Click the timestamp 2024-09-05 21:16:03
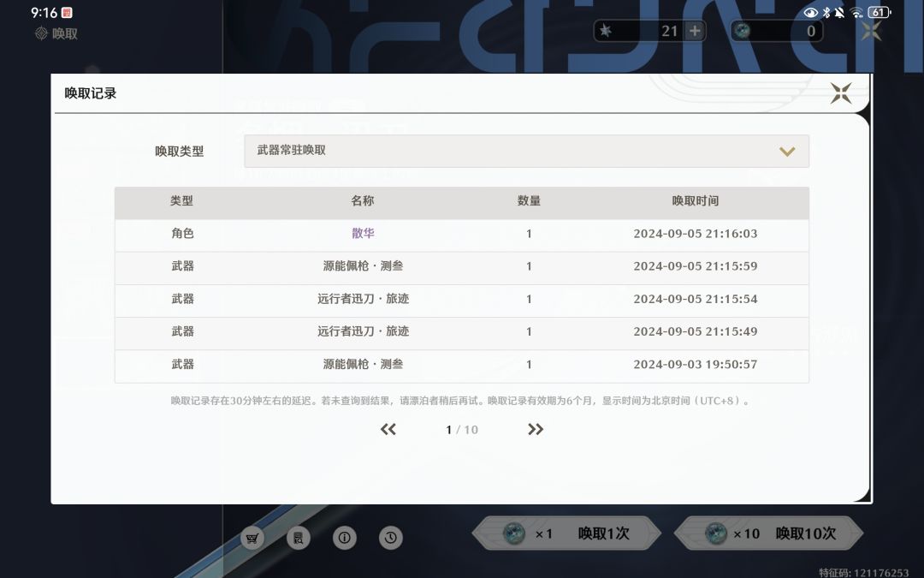 (696, 234)
